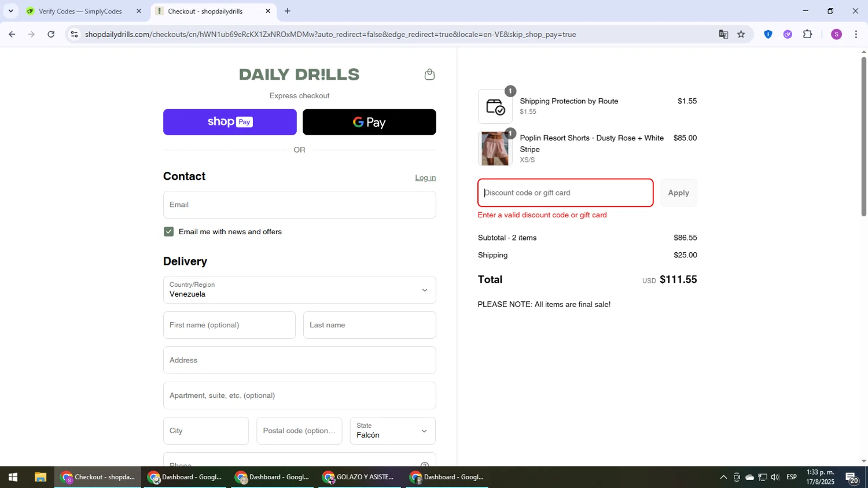Click the Daily Drills logo

pos(299,75)
